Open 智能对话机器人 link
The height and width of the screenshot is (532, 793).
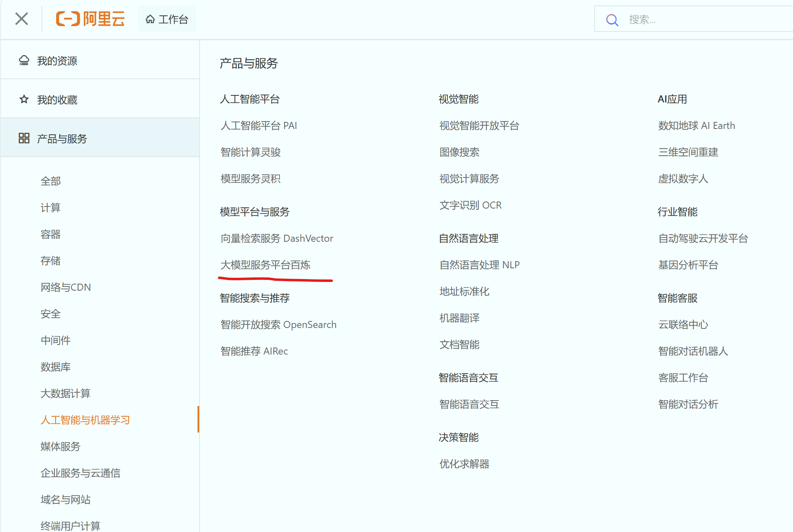click(693, 351)
